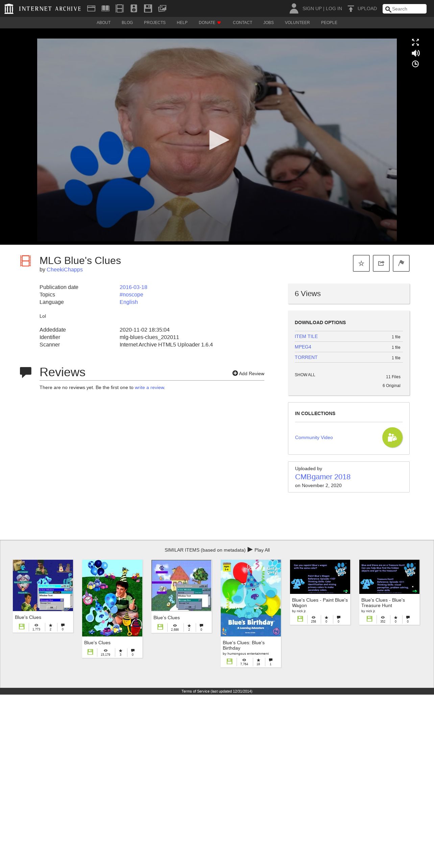
Task: Click the UPLOAD link text
Action: 367,8
